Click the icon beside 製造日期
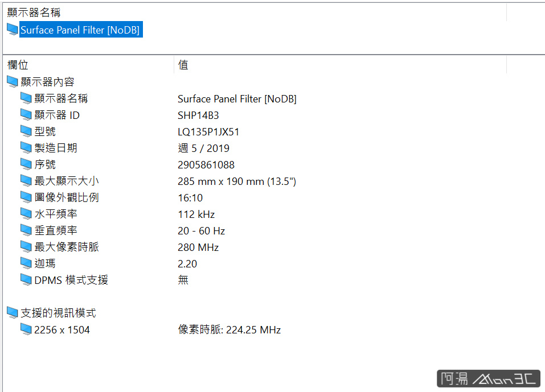Screen dimensions: 545x392 point(26,147)
